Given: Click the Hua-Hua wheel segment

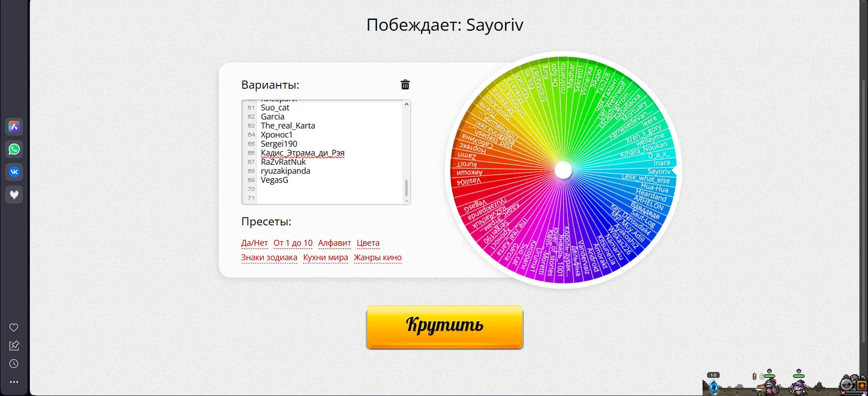Looking at the screenshot, I should pos(654,187).
